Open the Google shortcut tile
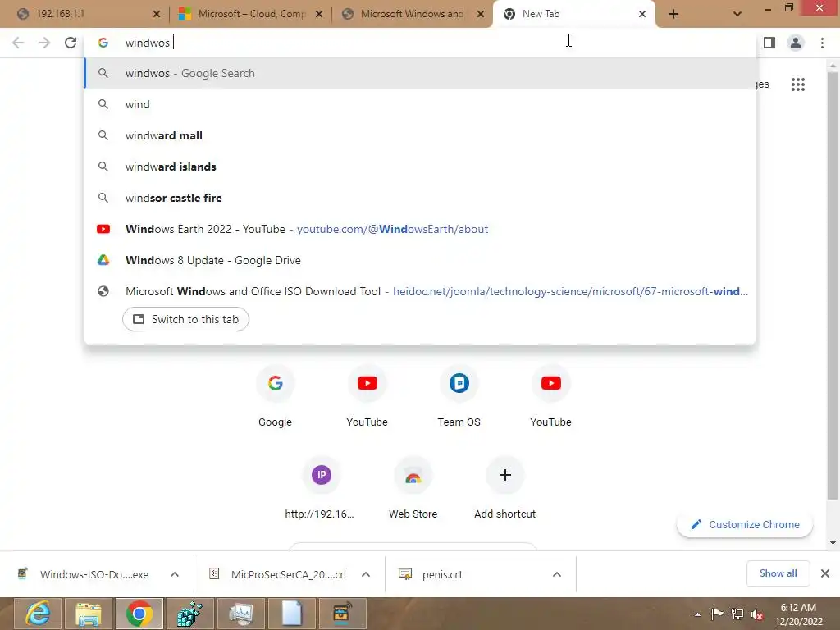840x630 pixels. click(x=275, y=396)
